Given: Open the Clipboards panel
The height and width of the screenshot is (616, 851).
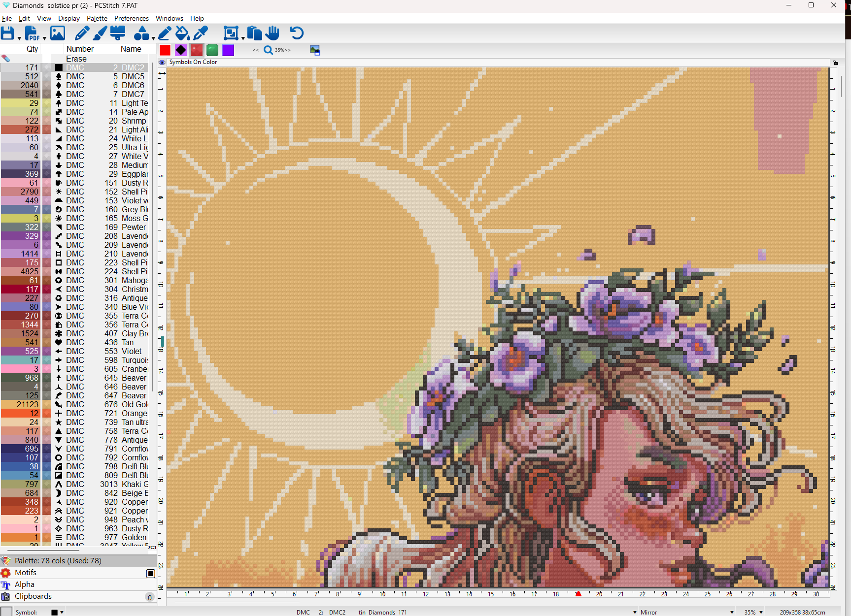Looking at the screenshot, I should tap(33, 596).
